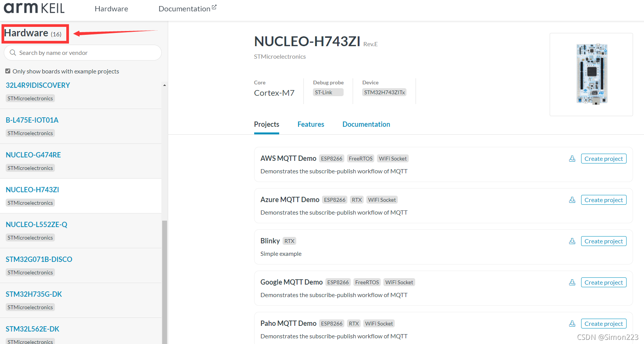The height and width of the screenshot is (344, 644).
Task: Create project for Blinky
Action: pyautogui.click(x=603, y=241)
